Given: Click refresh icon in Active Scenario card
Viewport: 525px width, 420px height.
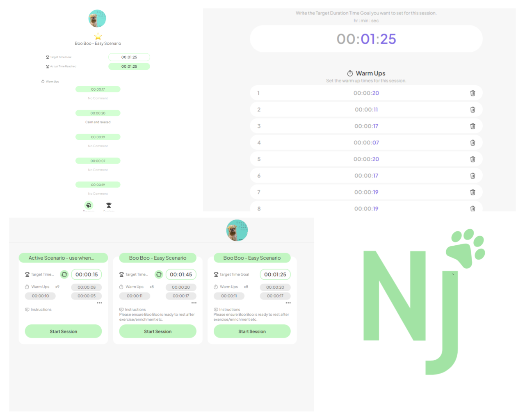Looking at the screenshot, I should 64,274.
